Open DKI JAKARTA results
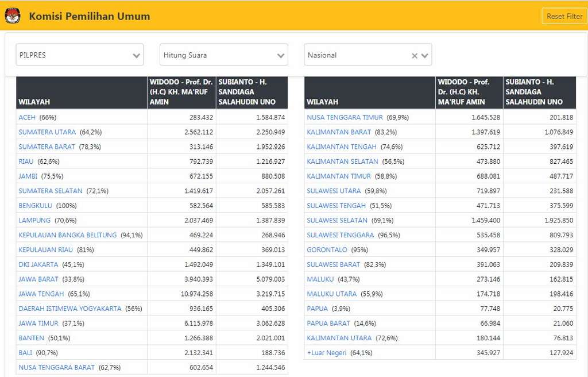 pyautogui.click(x=38, y=264)
